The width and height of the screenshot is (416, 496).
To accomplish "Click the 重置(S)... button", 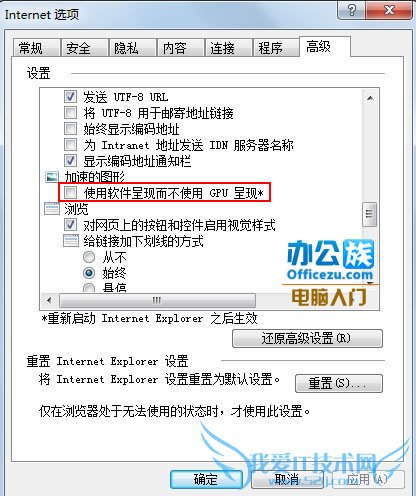I will tap(339, 383).
